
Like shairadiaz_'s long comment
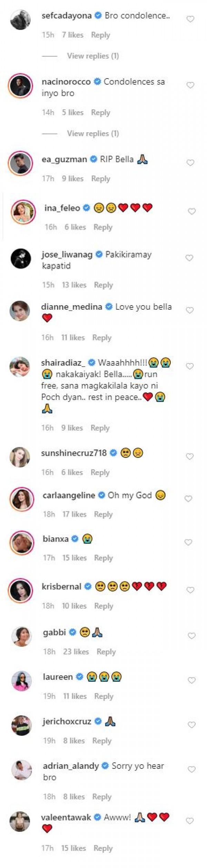(189, 366)
